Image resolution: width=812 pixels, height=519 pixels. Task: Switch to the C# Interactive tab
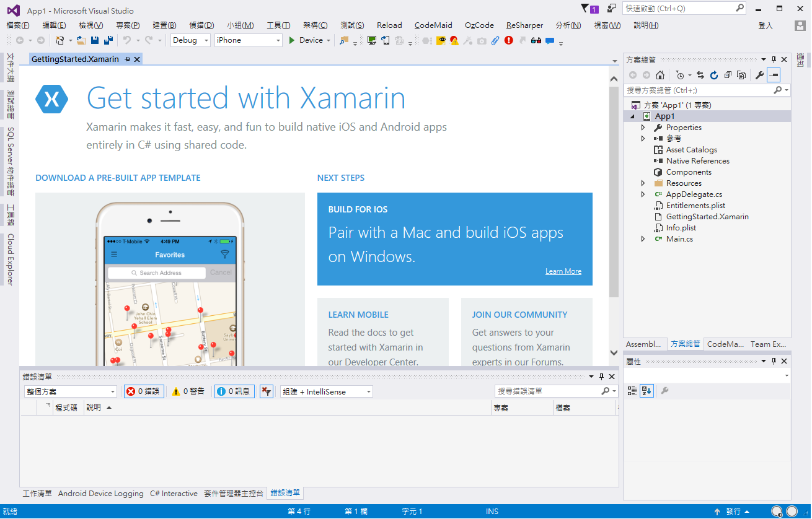click(x=174, y=494)
